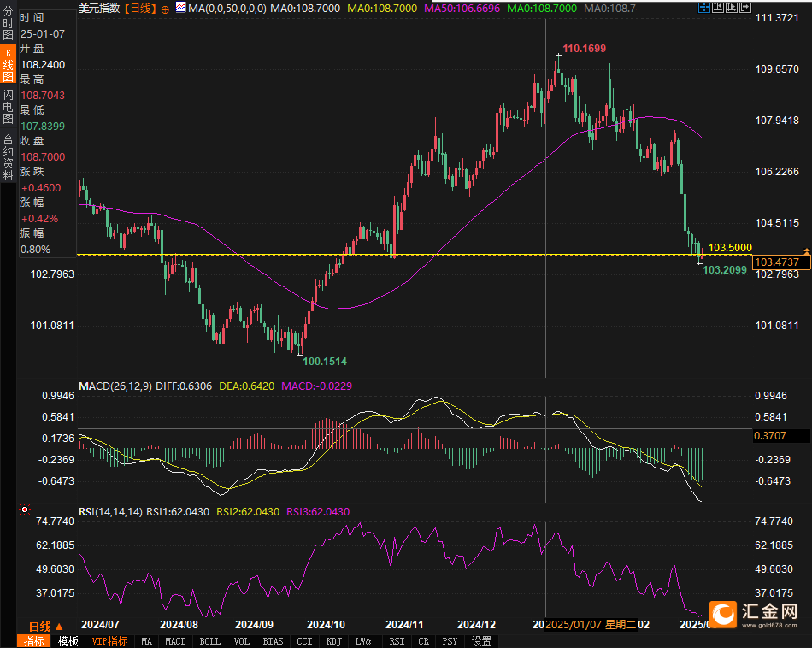The width and height of the screenshot is (812, 648).
Task: Click the 2025/01/07 星期二 date marker
Action: (x=591, y=624)
